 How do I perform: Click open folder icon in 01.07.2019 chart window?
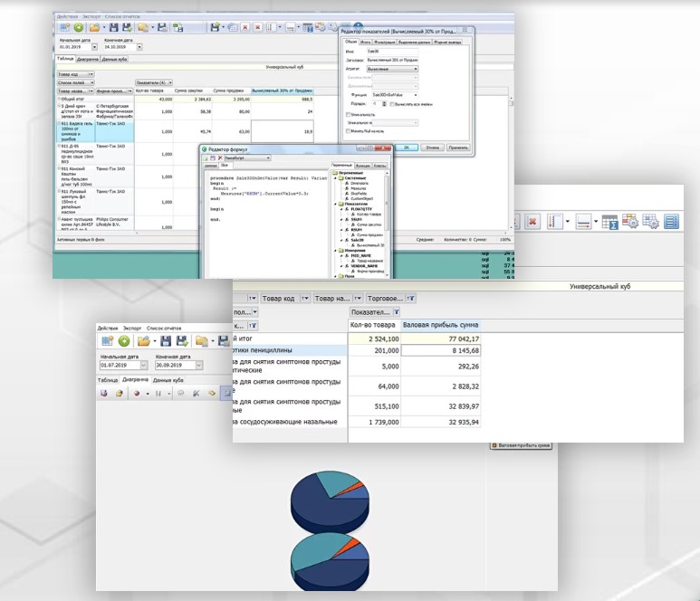tap(143, 341)
